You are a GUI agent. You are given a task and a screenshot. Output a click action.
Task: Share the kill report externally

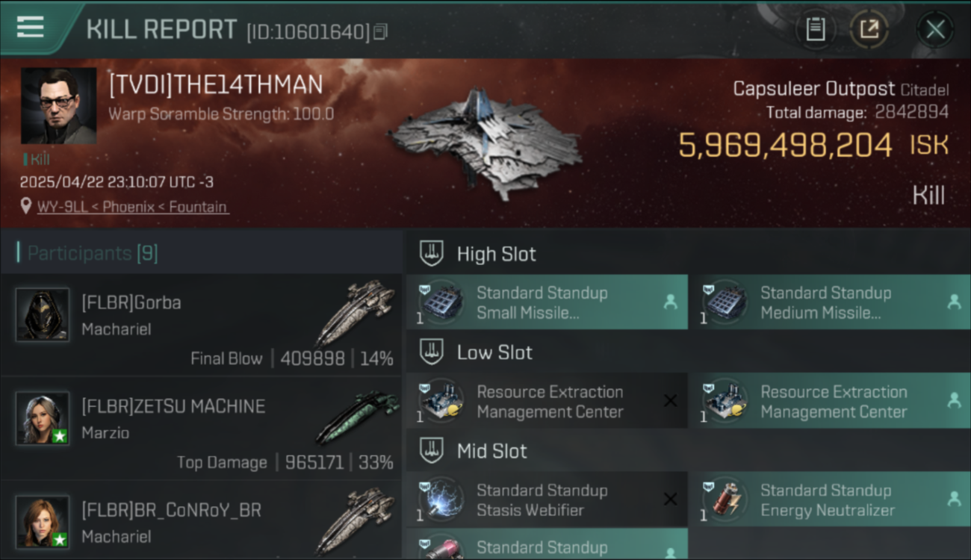click(x=869, y=30)
